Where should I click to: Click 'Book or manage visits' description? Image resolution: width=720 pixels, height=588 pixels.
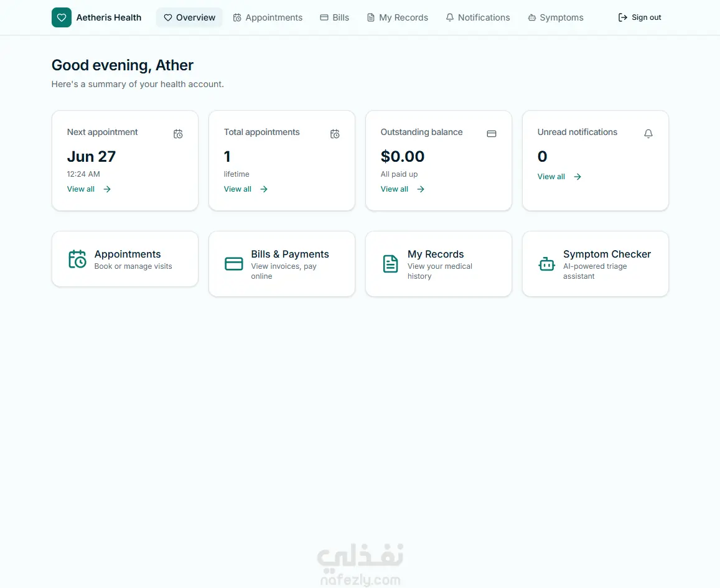[x=133, y=266]
